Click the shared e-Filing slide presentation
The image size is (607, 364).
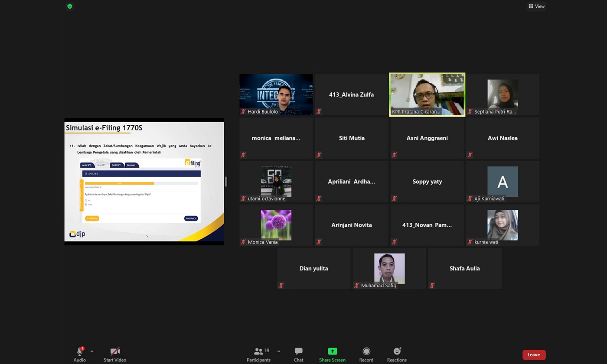(x=144, y=181)
